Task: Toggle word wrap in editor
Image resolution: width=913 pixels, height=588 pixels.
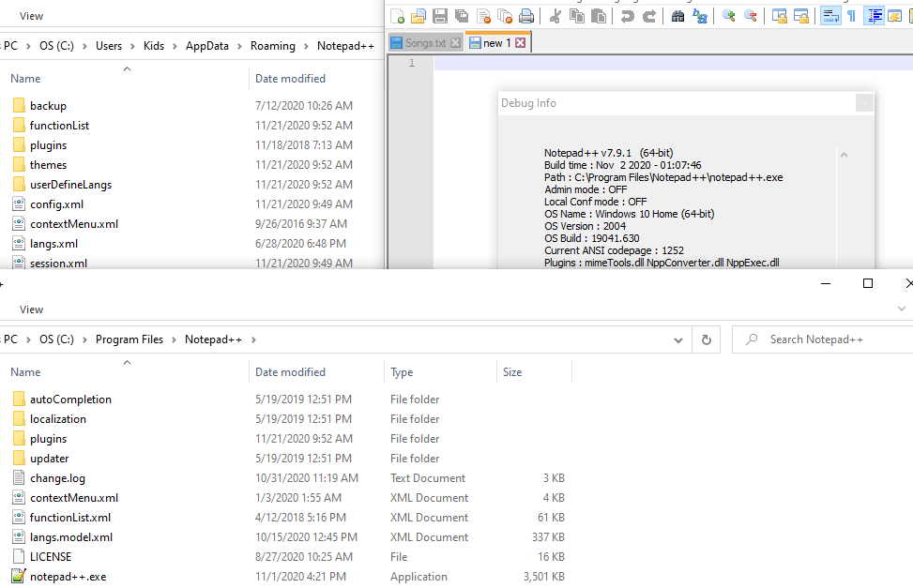Action: 830,16
